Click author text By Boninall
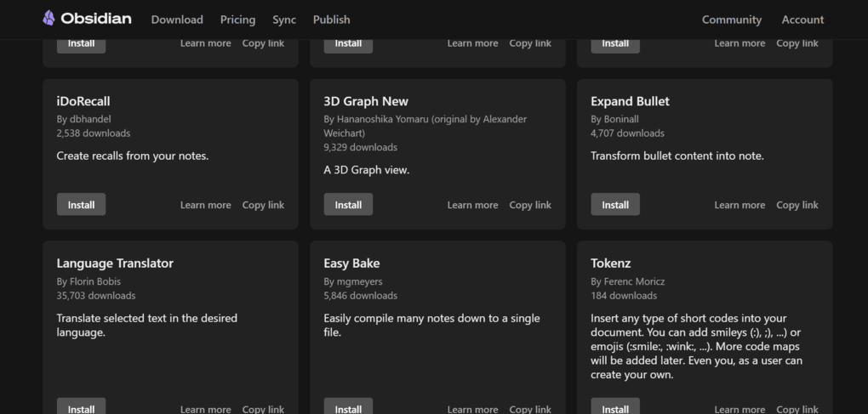The height and width of the screenshot is (414, 868). pyautogui.click(x=615, y=119)
